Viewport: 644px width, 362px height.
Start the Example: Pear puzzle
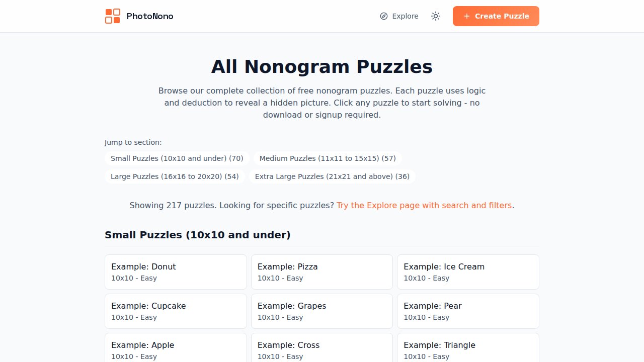click(x=468, y=311)
